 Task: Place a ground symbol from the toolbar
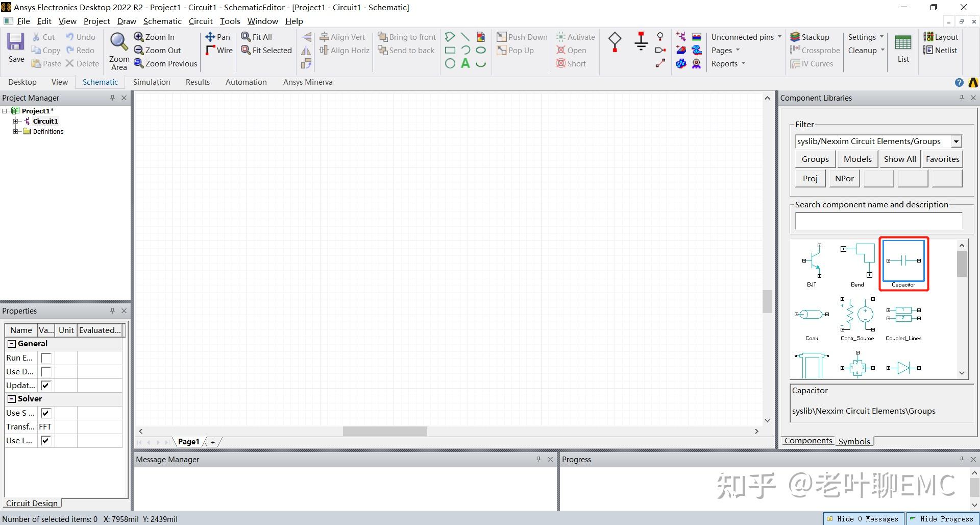pos(641,41)
